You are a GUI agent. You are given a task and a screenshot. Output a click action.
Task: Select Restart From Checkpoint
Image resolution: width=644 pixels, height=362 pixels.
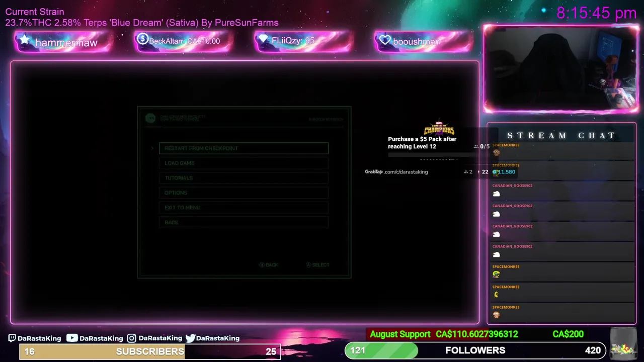tap(244, 148)
